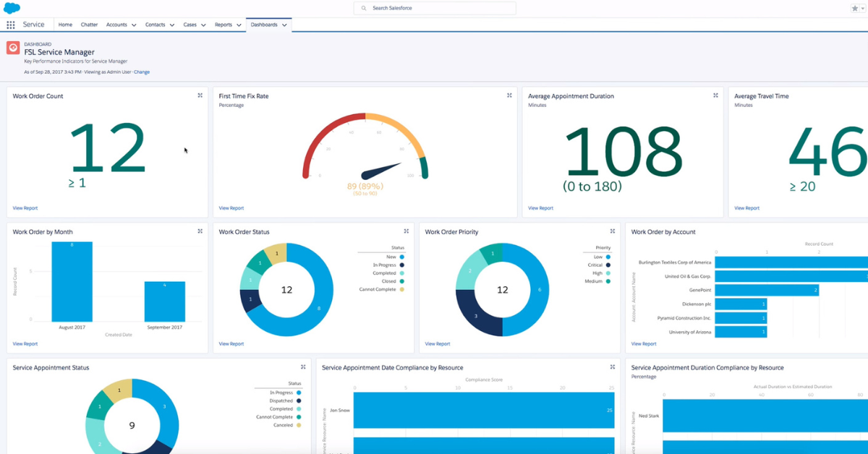868x454 pixels.
Task: View Report for Work Order Status
Action: [x=231, y=344]
